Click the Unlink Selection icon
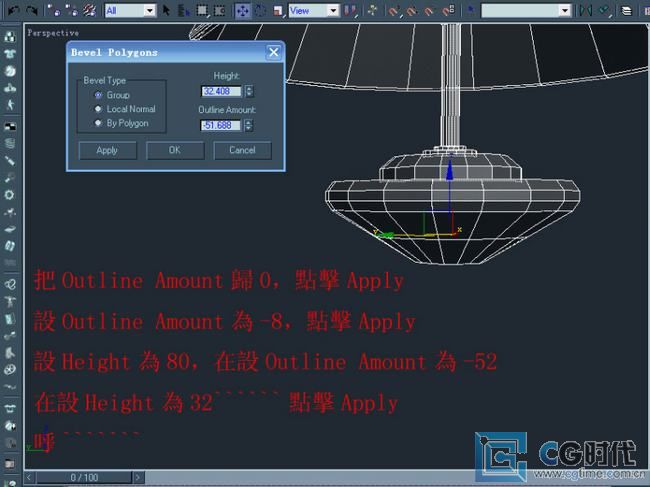650x487 pixels. (71, 10)
